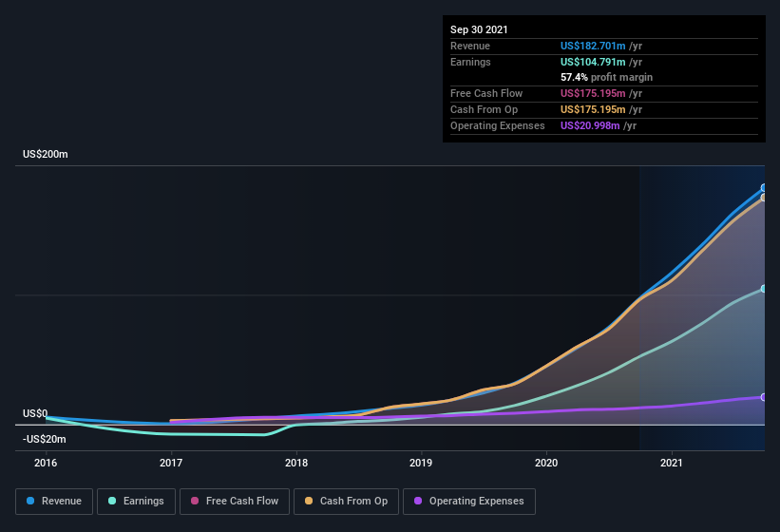This screenshot has width=780, height=532.
Task: Click the Free Cash Flow tooltip label
Action: pos(486,93)
